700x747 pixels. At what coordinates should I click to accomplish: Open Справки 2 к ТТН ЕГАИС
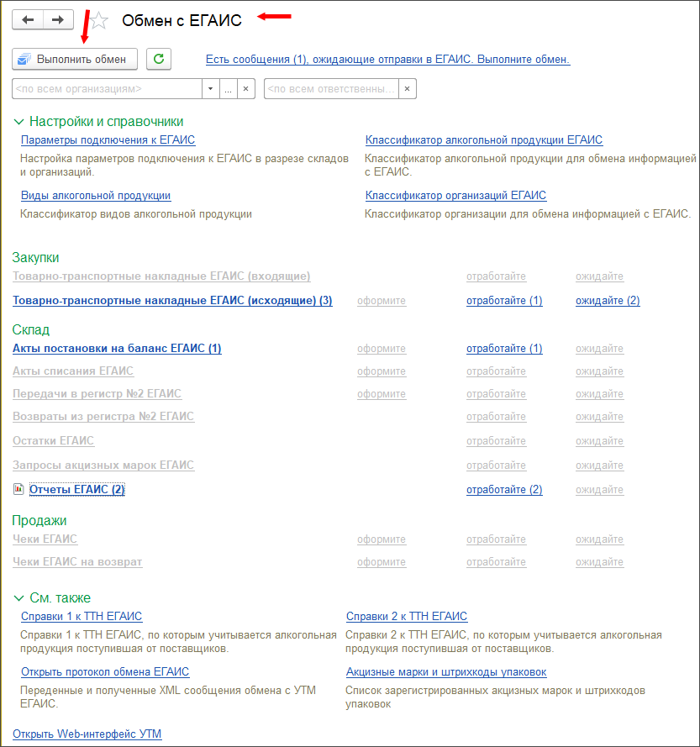point(407,617)
